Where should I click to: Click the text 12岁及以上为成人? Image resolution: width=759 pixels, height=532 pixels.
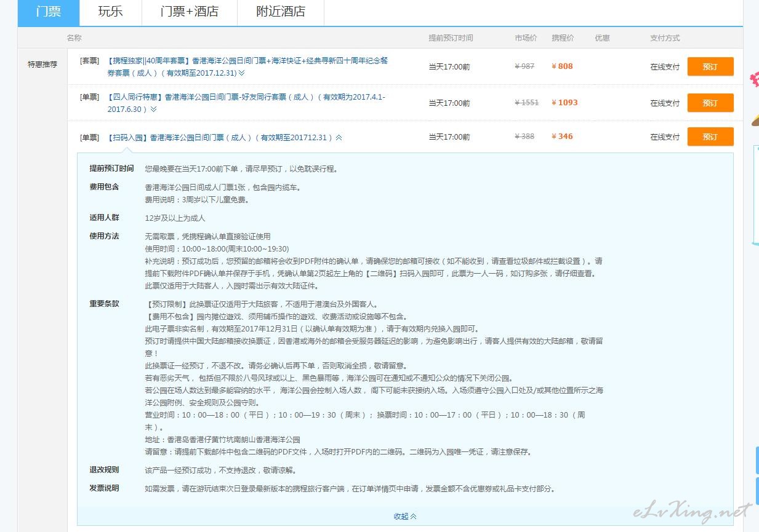coord(175,218)
